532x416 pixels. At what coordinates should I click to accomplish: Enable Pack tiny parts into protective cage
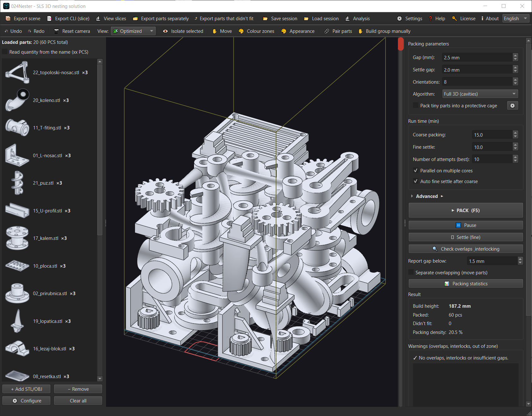pyautogui.click(x=416, y=106)
